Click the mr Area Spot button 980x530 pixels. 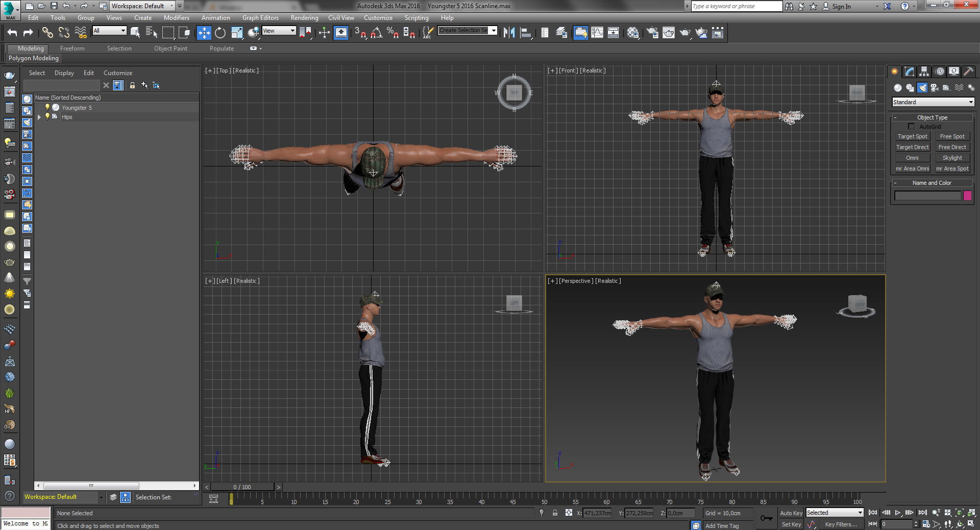click(x=952, y=168)
